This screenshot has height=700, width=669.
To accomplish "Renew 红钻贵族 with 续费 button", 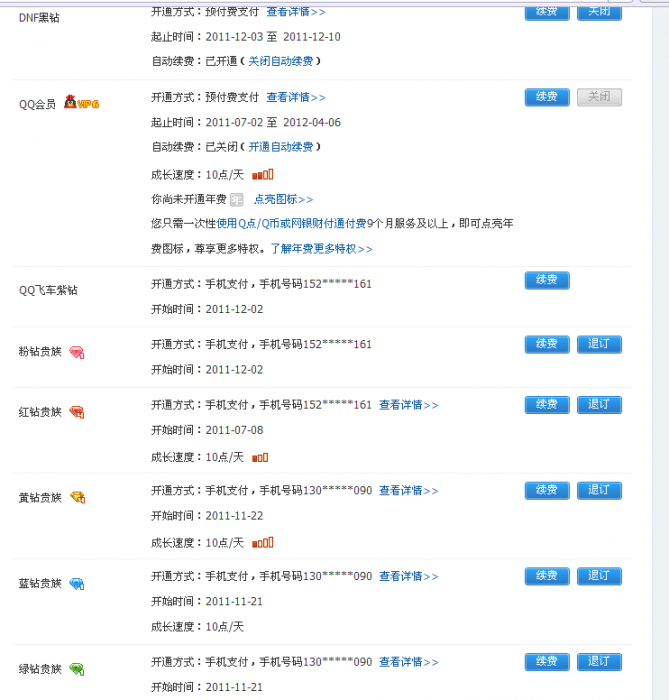I will click(x=547, y=405).
